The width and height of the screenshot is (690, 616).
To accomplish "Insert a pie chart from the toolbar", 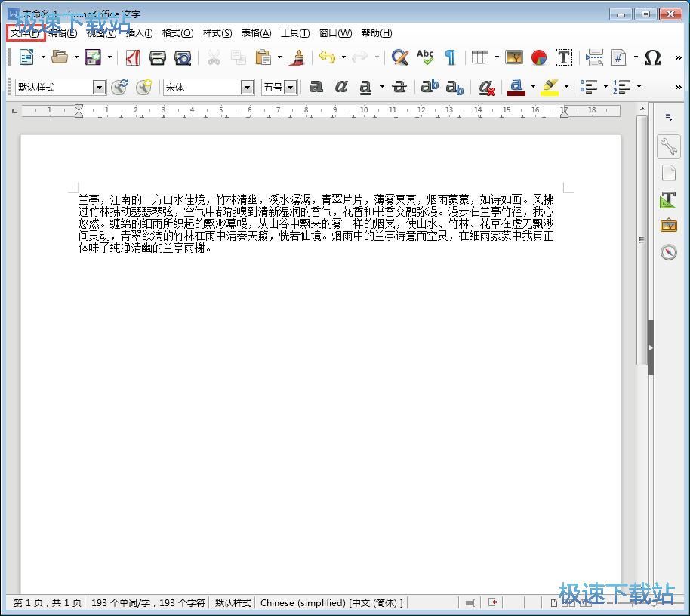I will (x=541, y=57).
